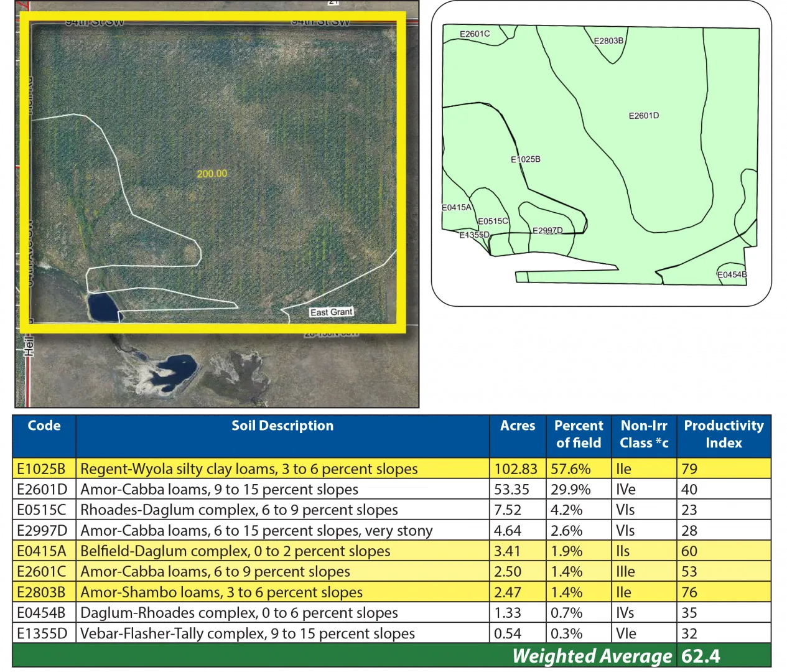The width and height of the screenshot is (787, 672).
Task: Select the E0454B soil map label
Action: (x=732, y=274)
